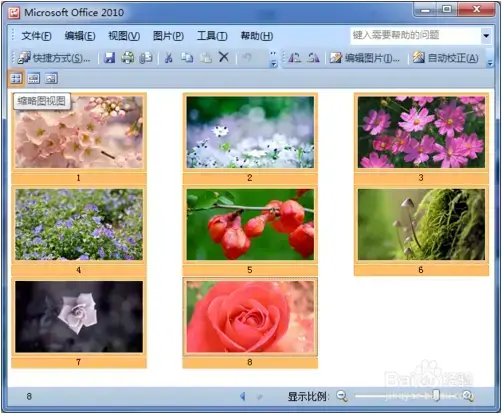
Task: Open the 工具(T) menu
Action: [212, 36]
